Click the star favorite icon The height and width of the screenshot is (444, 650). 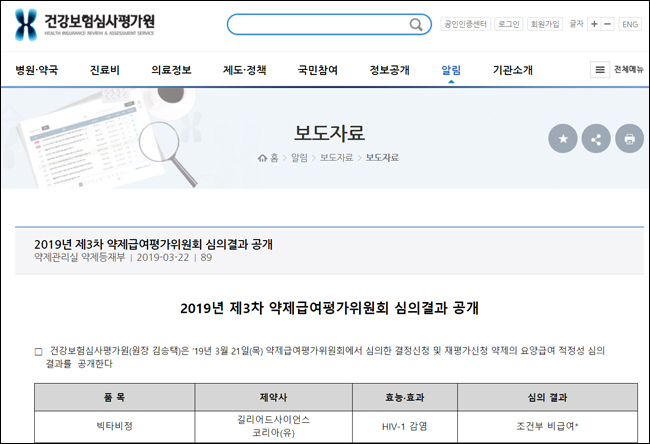point(563,138)
